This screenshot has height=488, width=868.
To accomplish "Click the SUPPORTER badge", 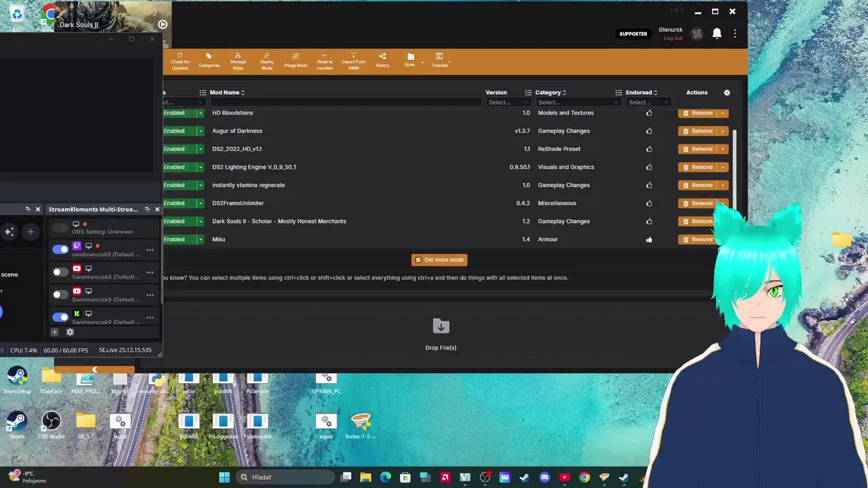I will (x=633, y=34).
